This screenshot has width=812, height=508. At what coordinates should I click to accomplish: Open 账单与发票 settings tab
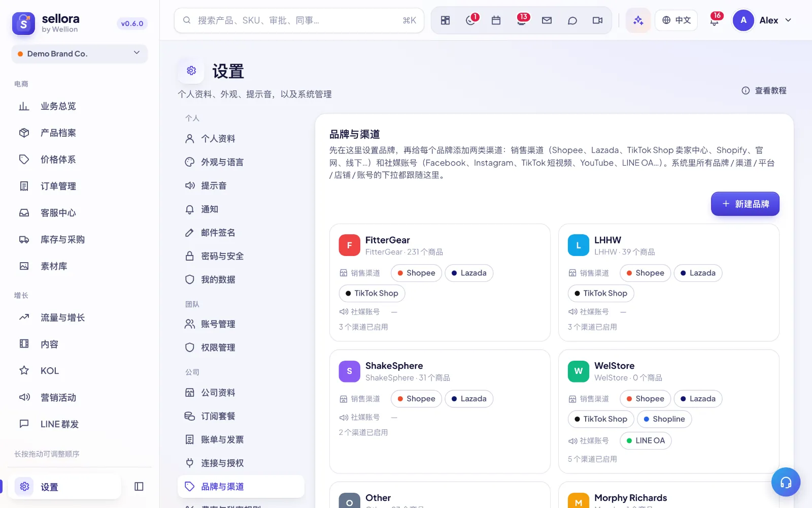pos(241,439)
